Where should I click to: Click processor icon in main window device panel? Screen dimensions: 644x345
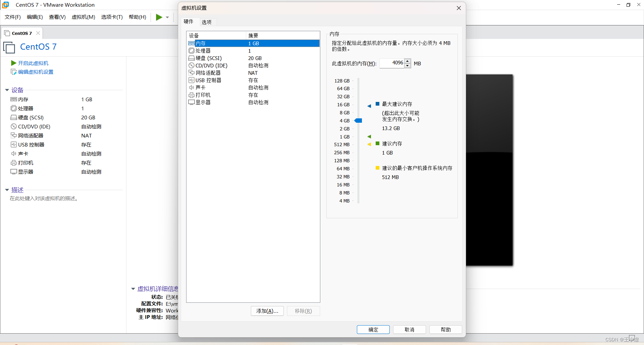(x=14, y=108)
